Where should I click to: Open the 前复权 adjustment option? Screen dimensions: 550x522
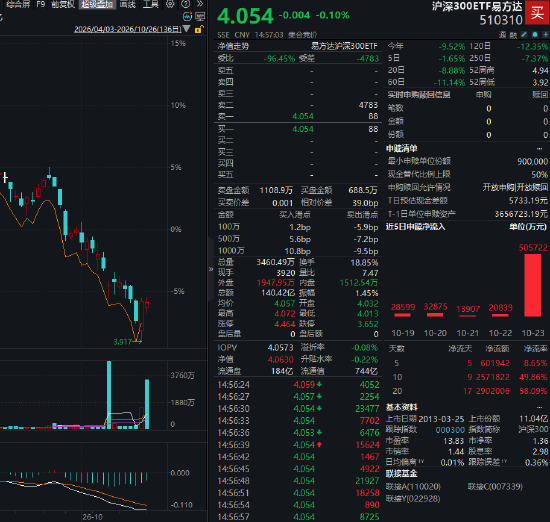click(x=63, y=4)
